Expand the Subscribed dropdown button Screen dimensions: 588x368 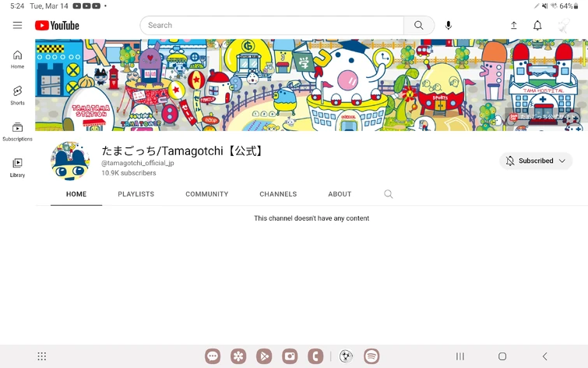pyautogui.click(x=536, y=161)
